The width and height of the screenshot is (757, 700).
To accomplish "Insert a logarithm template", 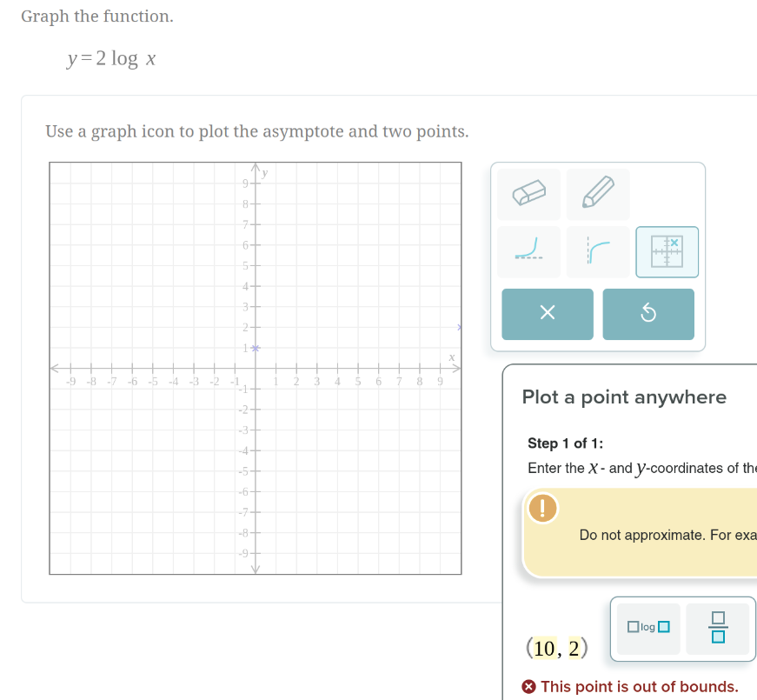I will coord(648,629).
